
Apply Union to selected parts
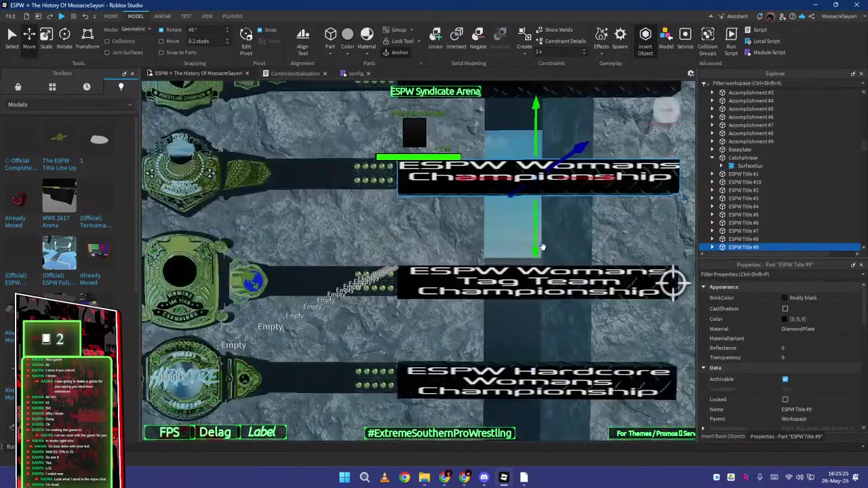(x=435, y=38)
